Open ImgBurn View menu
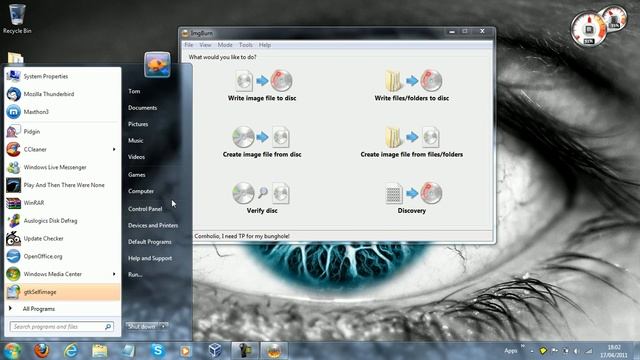The width and height of the screenshot is (640, 360). 205,45
